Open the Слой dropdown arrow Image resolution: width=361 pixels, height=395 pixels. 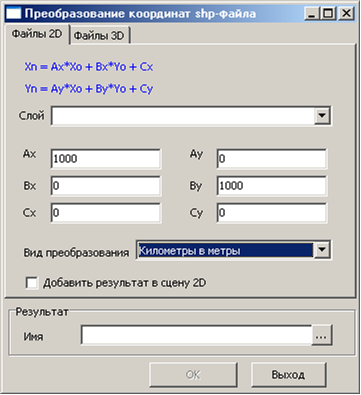(322, 116)
